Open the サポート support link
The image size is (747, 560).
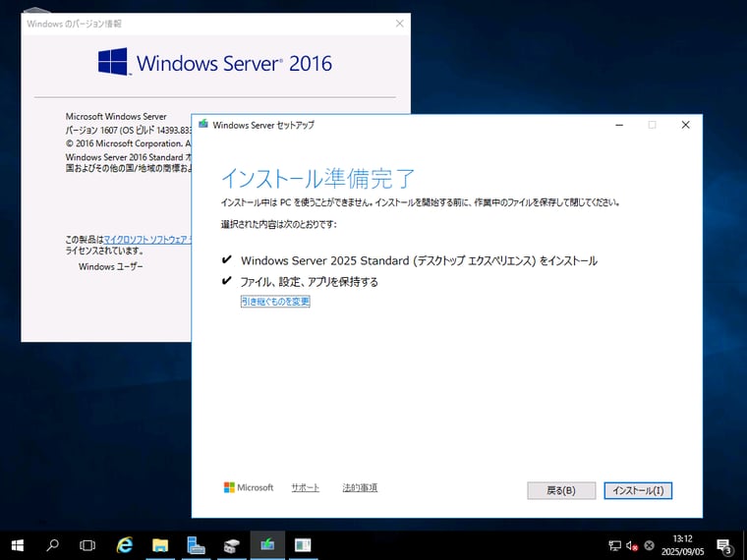305,487
